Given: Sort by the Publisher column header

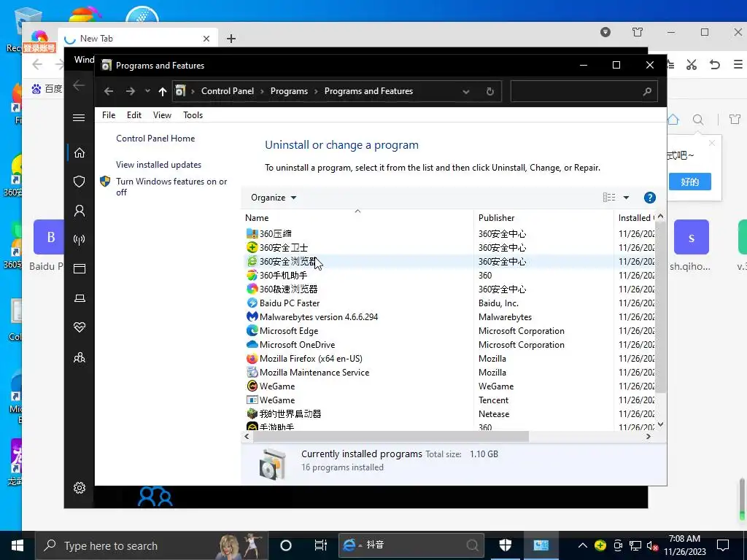Looking at the screenshot, I should tap(543, 217).
